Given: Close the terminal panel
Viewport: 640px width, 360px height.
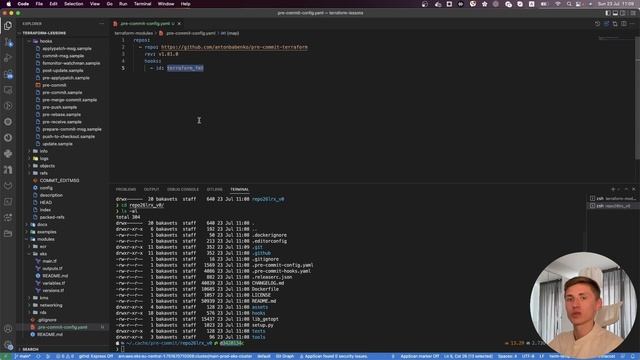Looking at the screenshot, I should click(x=633, y=189).
